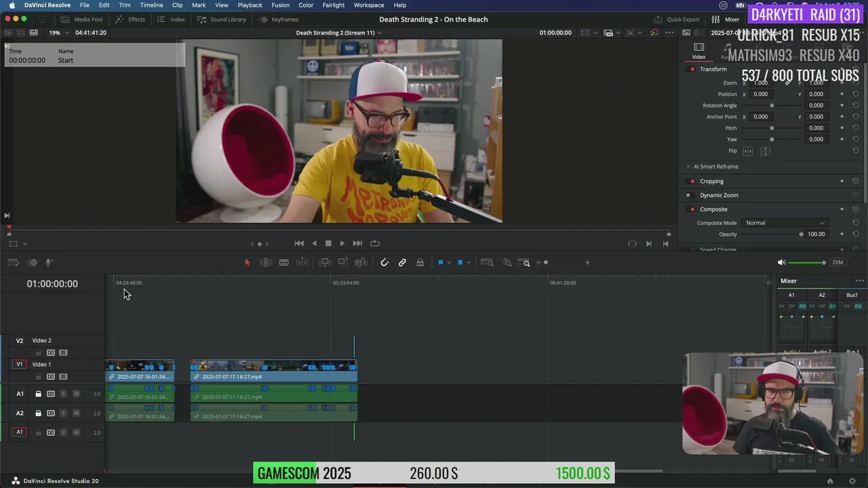The height and width of the screenshot is (488, 868).
Task: Reset the Transform section
Action: pyautogui.click(x=856, y=69)
